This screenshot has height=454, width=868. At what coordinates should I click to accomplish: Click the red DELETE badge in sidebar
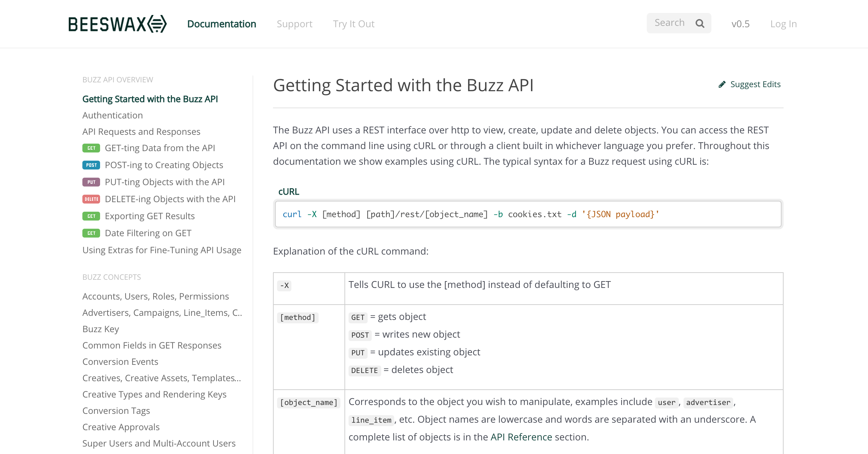91,199
